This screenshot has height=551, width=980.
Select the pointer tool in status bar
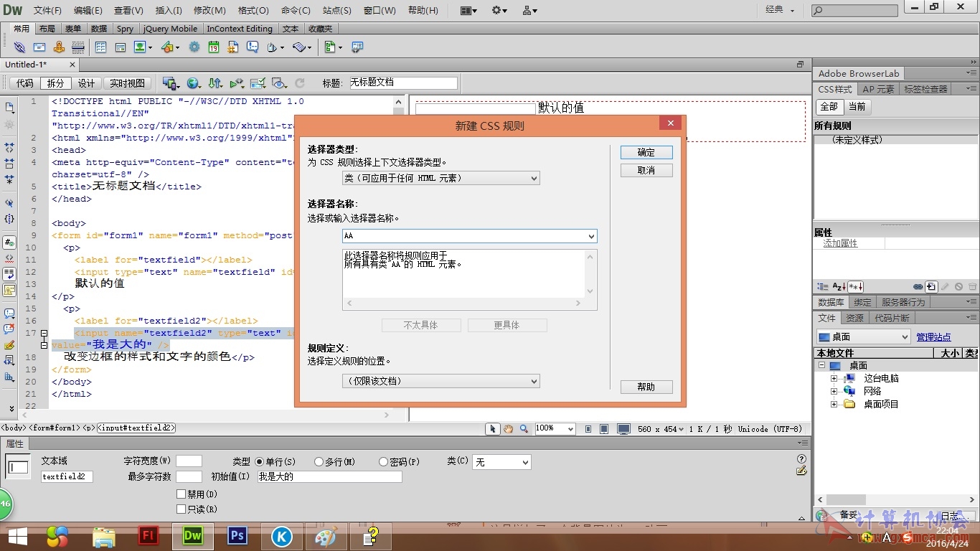[492, 429]
